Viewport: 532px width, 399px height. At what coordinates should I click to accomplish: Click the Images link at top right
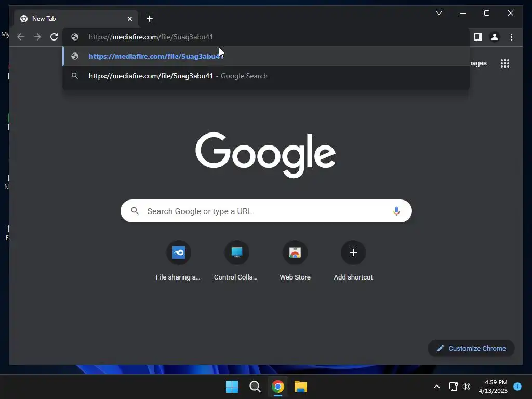pos(478,63)
